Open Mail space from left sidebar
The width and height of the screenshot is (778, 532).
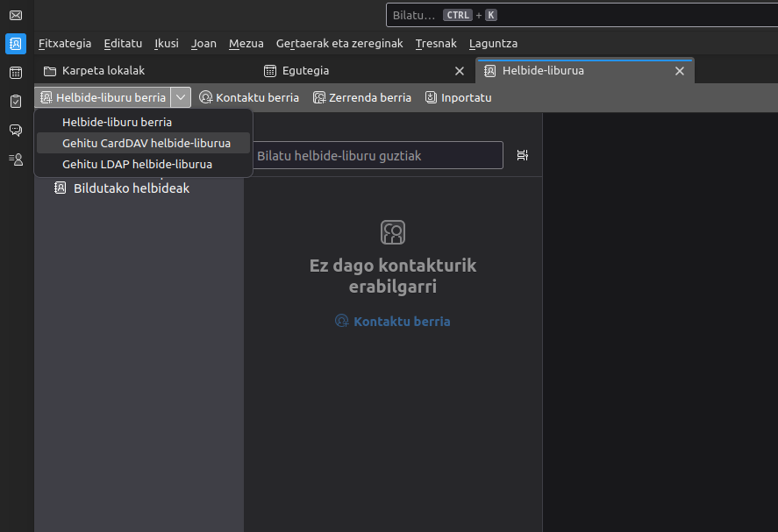(16, 15)
